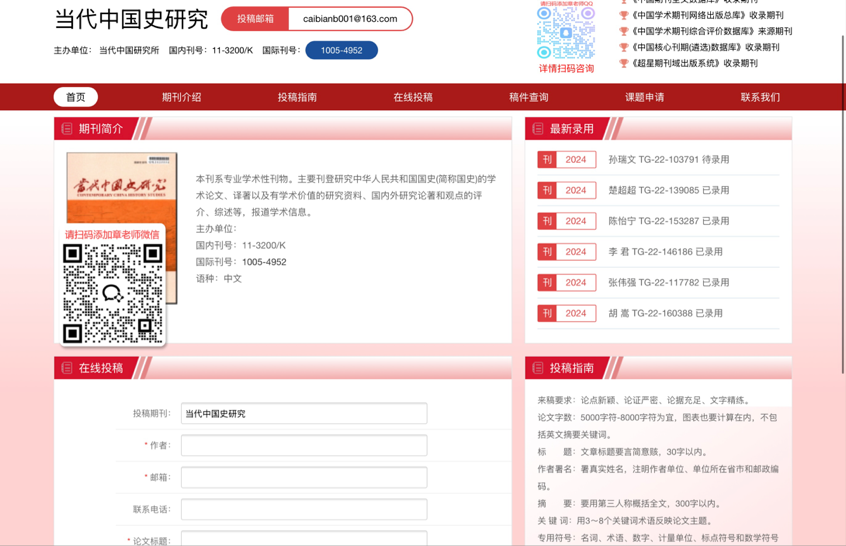This screenshot has height=546, width=846.
Task: Click the trophy icon beside 中国核心刊期(遴选)数据库
Action: [x=624, y=47]
